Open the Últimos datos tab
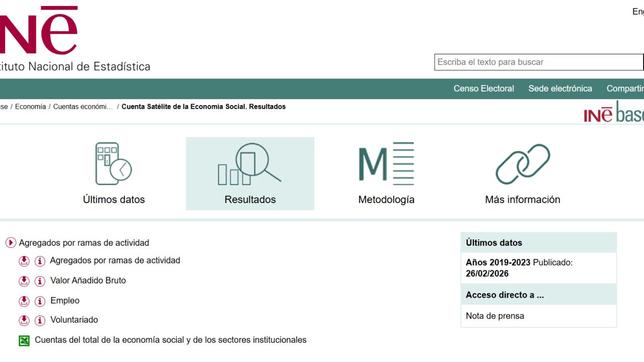The width and height of the screenshot is (644, 362). pyautogui.click(x=114, y=174)
